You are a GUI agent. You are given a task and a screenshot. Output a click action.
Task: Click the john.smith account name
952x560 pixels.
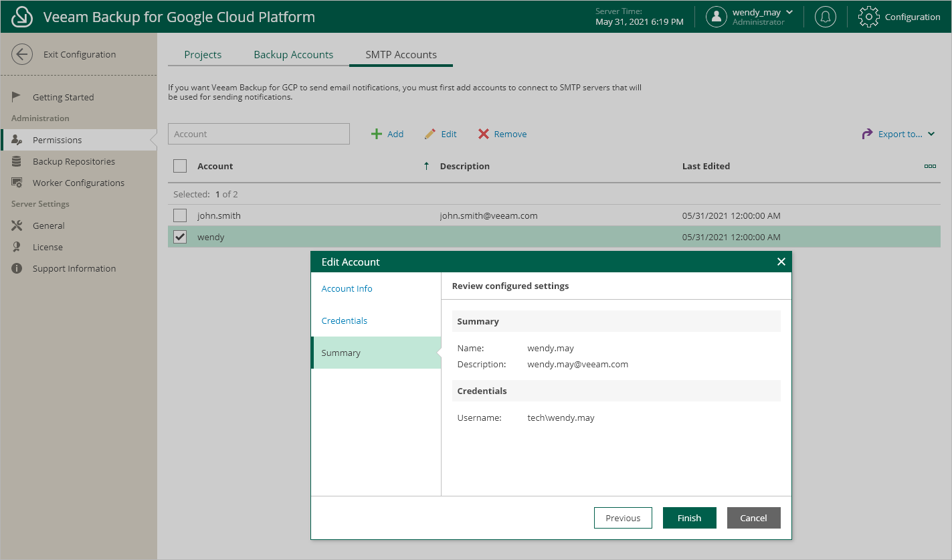tap(219, 215)
